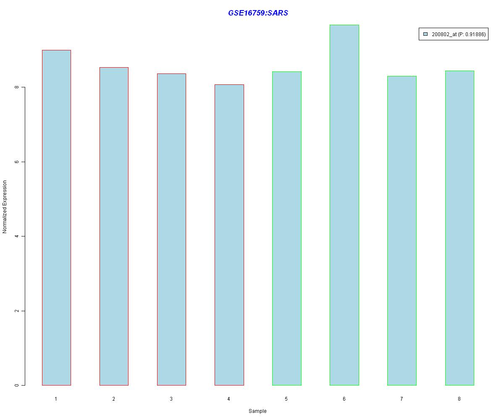This screenshot has width=504, height=420.
Task: Click y-axis tick label 4
Action: [17, 236]
